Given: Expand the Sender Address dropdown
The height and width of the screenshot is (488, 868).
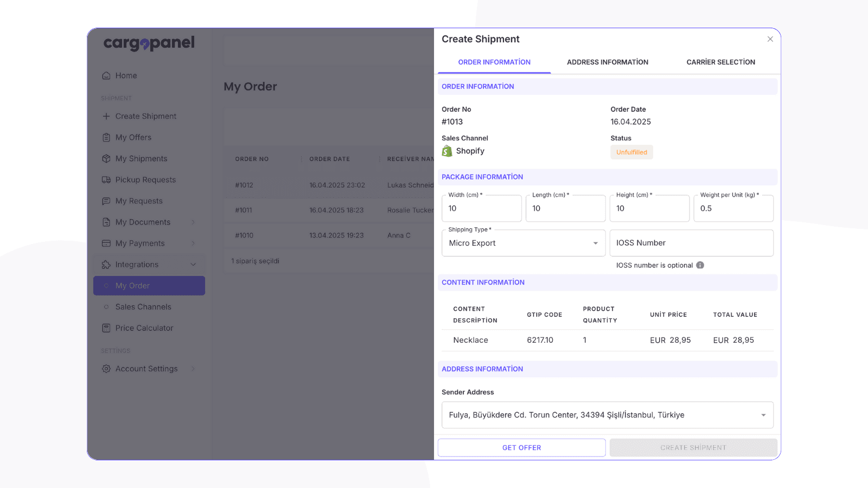Looking at the screenshot, I should [x=607, y=415].
